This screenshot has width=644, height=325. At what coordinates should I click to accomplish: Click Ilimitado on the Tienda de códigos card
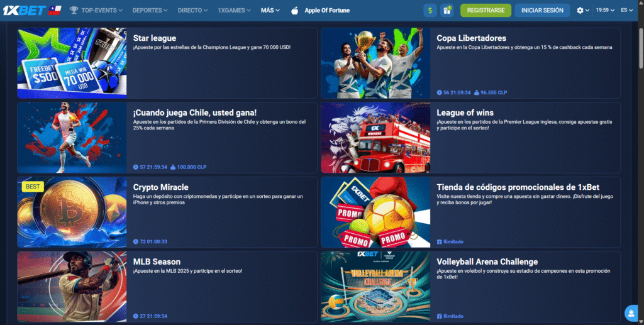click(453, 241)
